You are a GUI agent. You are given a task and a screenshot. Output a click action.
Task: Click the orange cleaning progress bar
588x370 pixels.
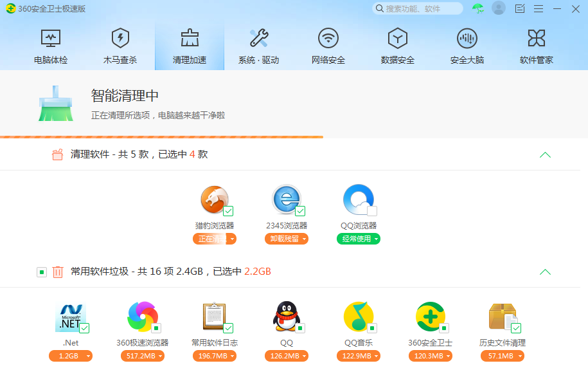(x=162, y=137)
